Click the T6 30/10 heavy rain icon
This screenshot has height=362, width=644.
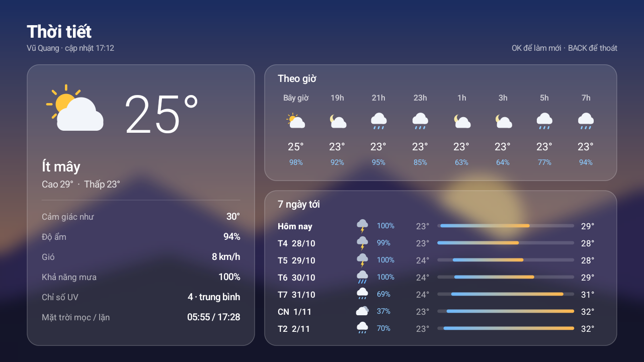click(362, 278)
